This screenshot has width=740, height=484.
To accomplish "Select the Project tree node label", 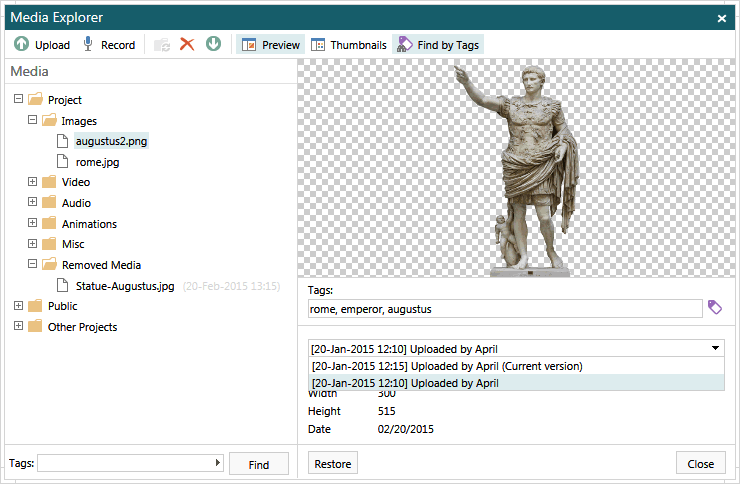I will tap(65, 100).
